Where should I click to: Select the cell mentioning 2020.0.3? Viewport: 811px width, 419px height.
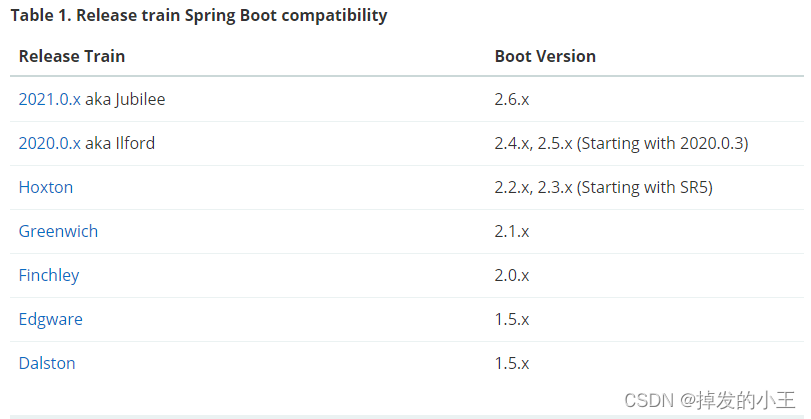(621, 143)
